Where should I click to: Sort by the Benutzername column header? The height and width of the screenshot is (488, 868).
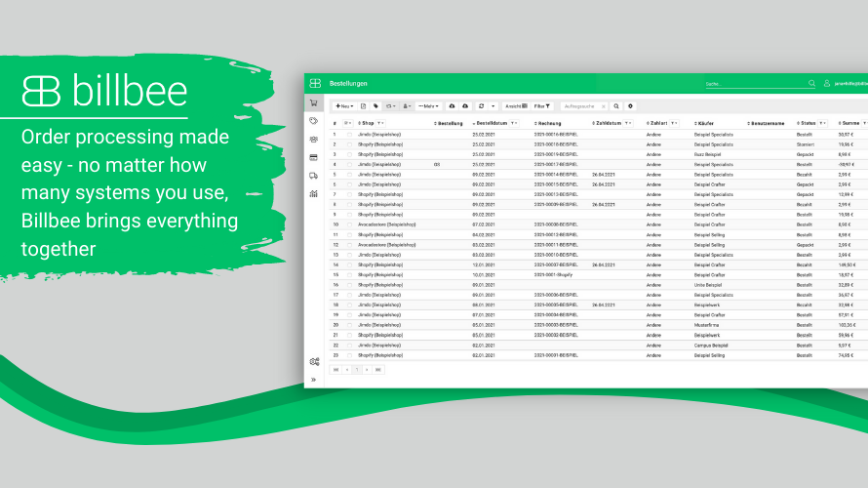[766, 123]
